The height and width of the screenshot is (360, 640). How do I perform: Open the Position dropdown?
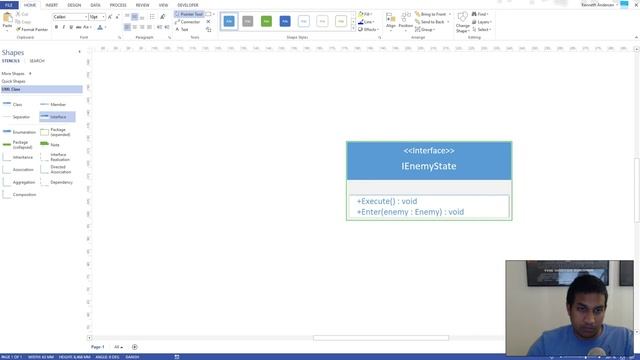coord(406,22)
